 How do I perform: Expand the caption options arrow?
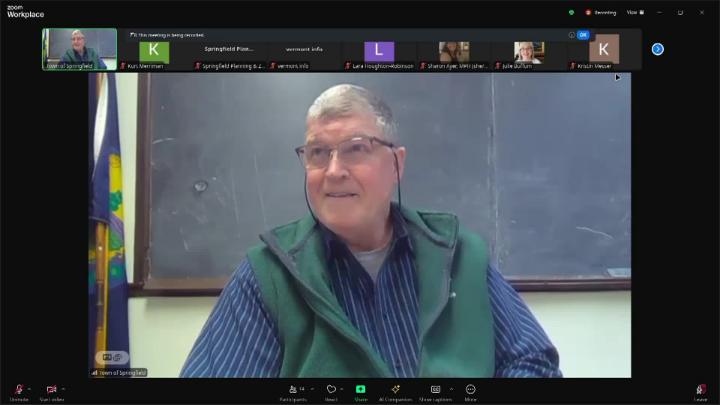pos(451,389)
